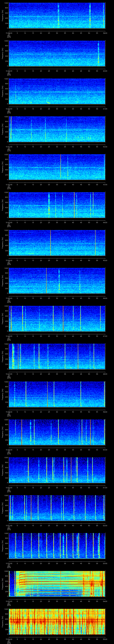Click the 15:44:00 time axis label
The image size is (114, 644).
pos(9,260)
